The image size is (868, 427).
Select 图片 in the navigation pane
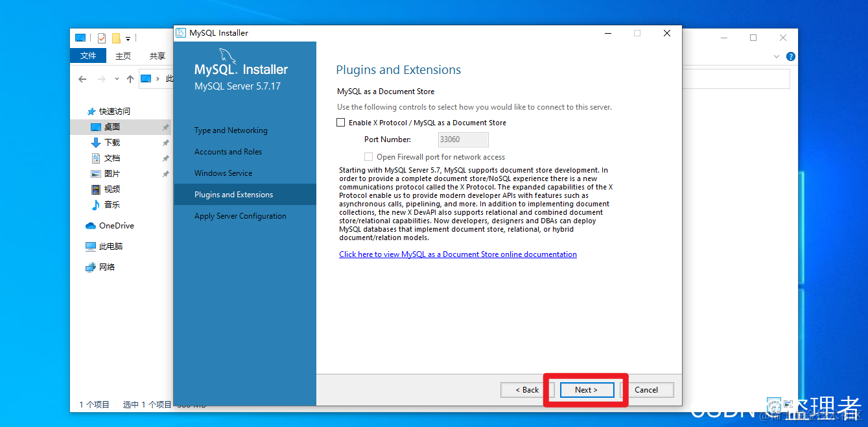(x=112, y=174)
